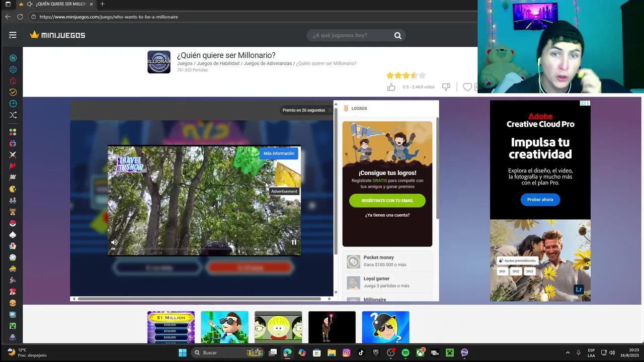Viewport: 644px width, 362px height.
Task: Click the site information icon left of the URL
Action: click(33, 17)
